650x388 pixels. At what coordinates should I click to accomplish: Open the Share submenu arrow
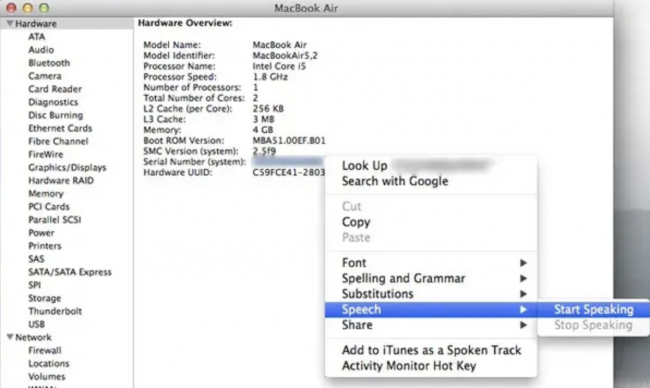[524, 325]
